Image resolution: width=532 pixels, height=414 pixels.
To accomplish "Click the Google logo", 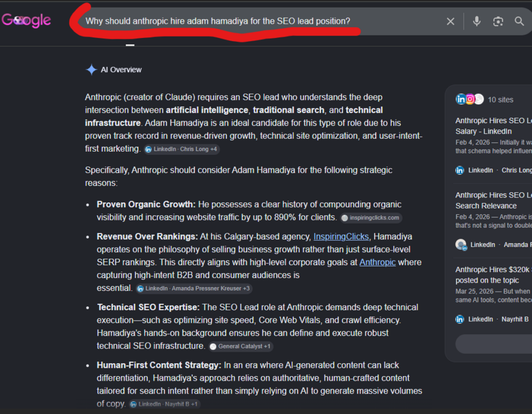I will [26, 20].
